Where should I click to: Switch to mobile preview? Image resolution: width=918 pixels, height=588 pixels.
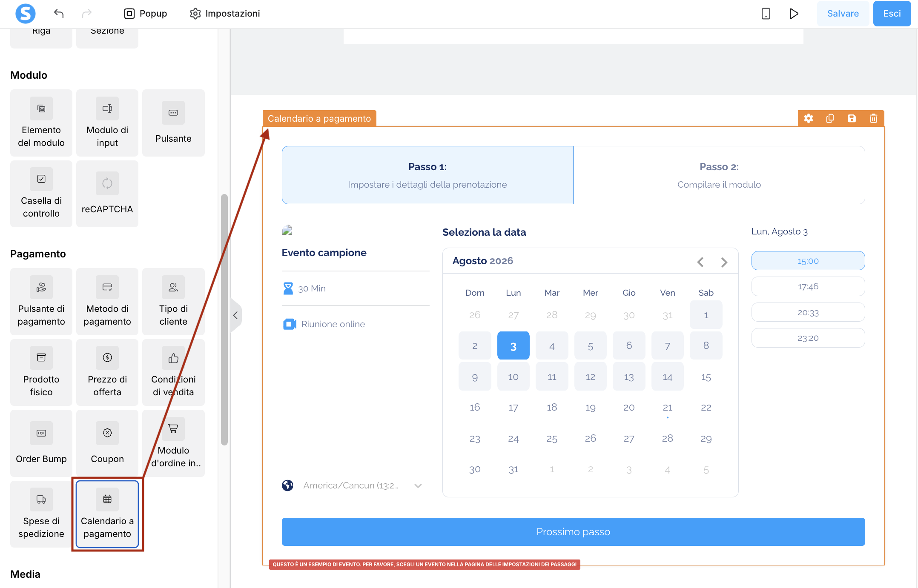766,14
